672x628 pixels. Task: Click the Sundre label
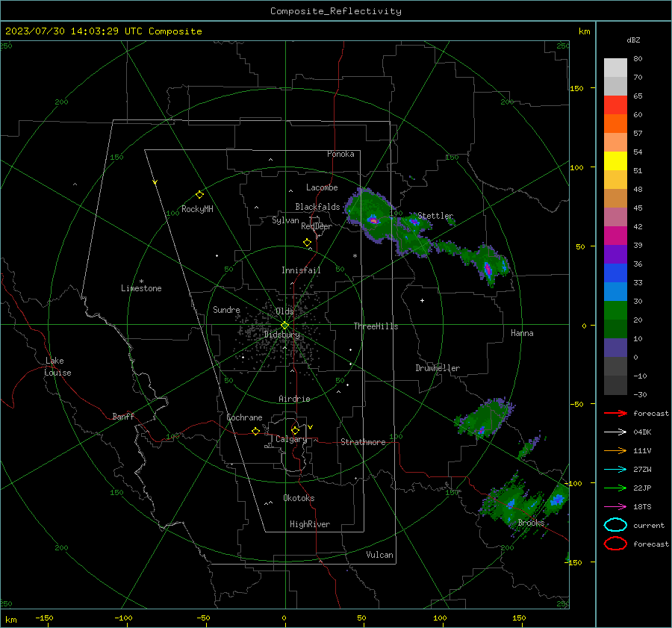pos(226,309)
